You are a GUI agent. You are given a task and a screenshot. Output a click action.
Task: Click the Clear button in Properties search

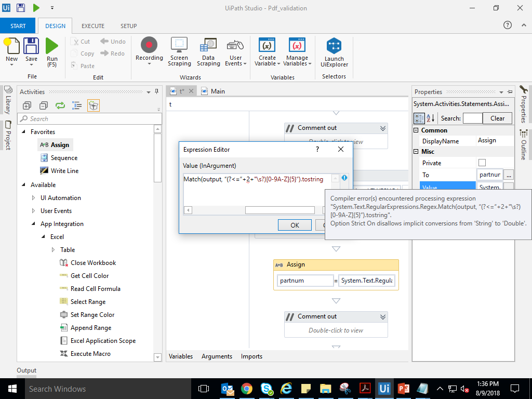pos(497,118)
